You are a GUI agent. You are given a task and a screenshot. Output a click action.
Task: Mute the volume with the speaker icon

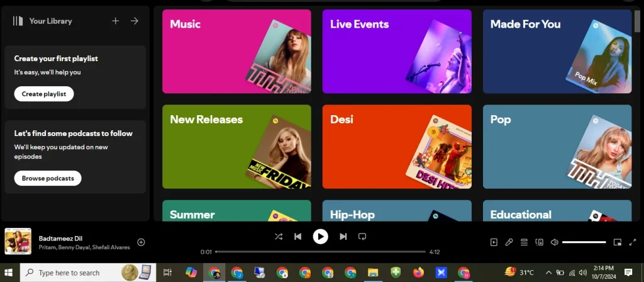point(555,242)
